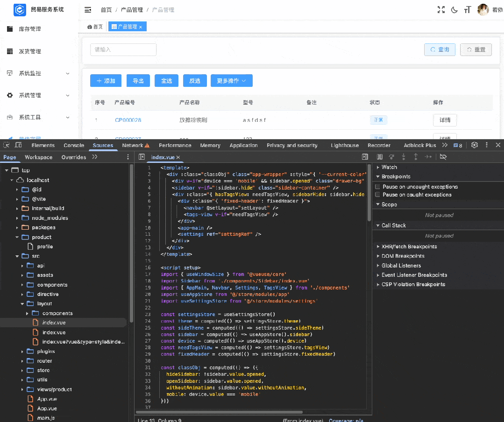The width and height of the screenshot is (504, 422).
Task: Expand the XHR/fetch Breakpoints section
Action: click(x=409, y=246)
